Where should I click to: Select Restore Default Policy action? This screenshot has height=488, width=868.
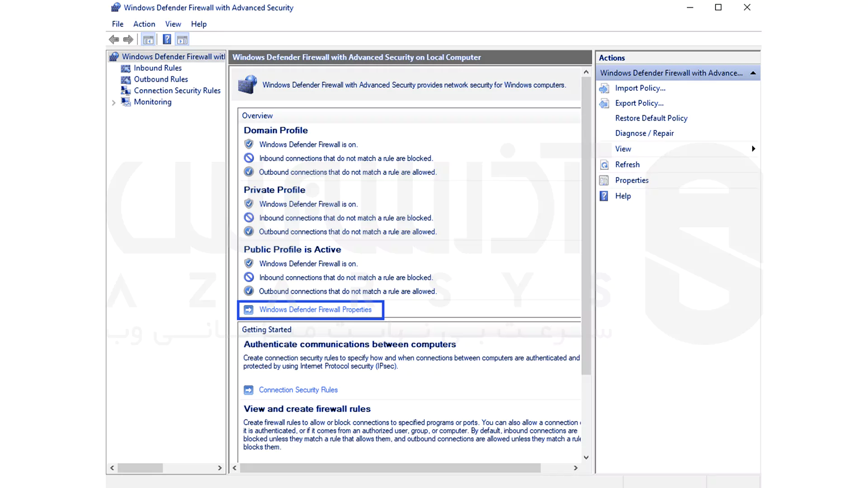(x=651, y=118)
